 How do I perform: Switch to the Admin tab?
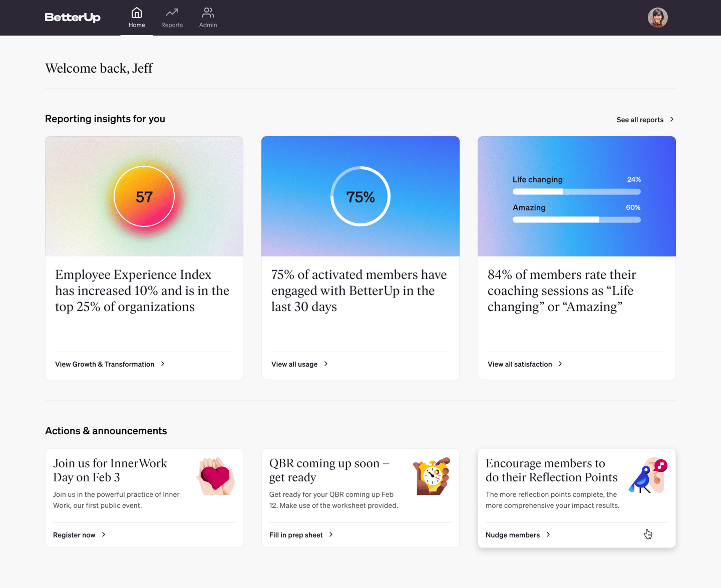coord(208,18)
